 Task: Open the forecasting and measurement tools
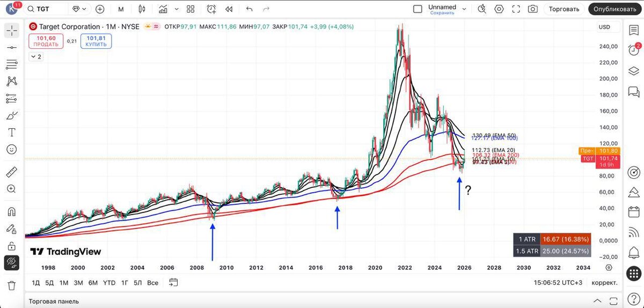tap(12, 99)
